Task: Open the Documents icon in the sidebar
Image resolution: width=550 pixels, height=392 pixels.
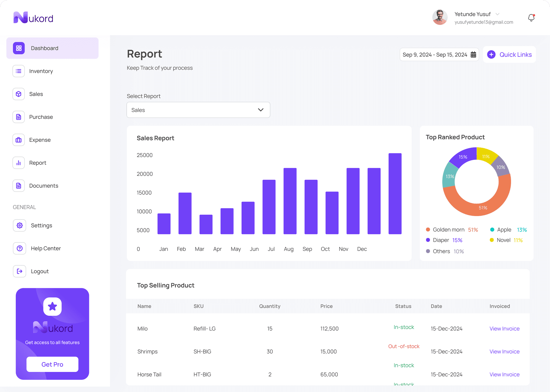Action: [18, 185]
